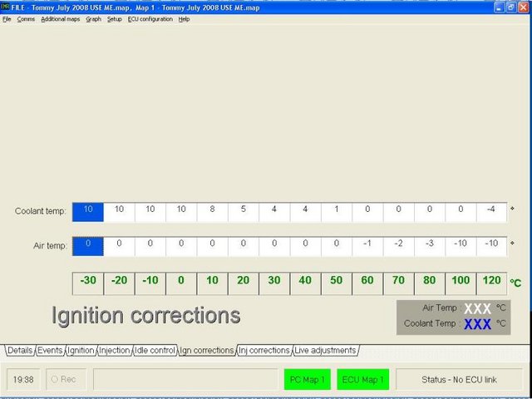Click the -20 temperature column header
This screenshot has height=399, width=532.
tap(119, 283)
